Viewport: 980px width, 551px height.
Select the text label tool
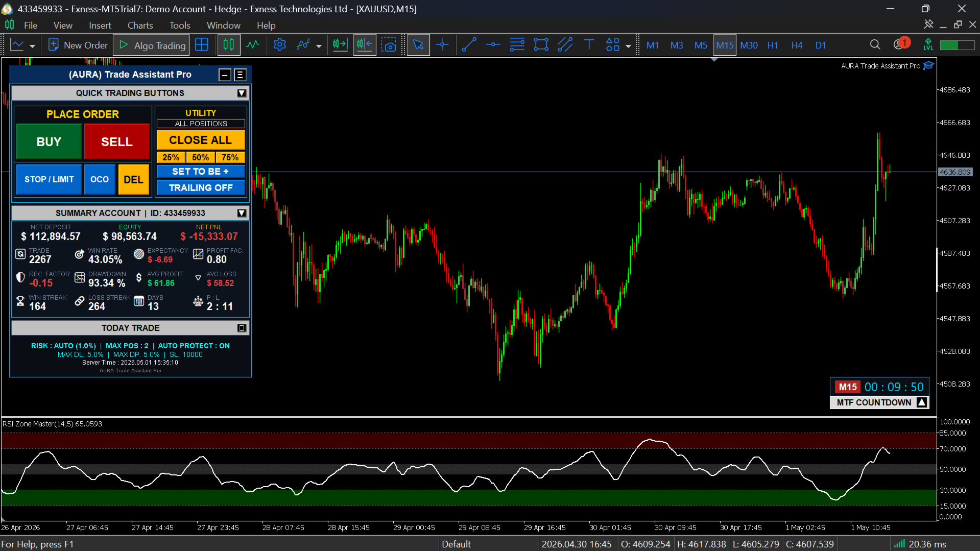tap(589, 45)
